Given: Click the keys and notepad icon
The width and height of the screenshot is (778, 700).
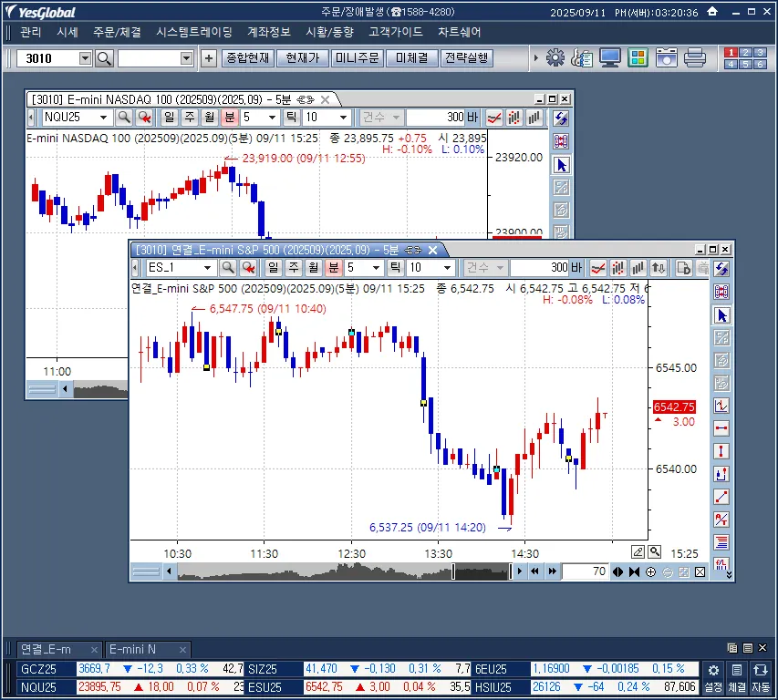Looking at the screenshot, I should tap(582, 58).
